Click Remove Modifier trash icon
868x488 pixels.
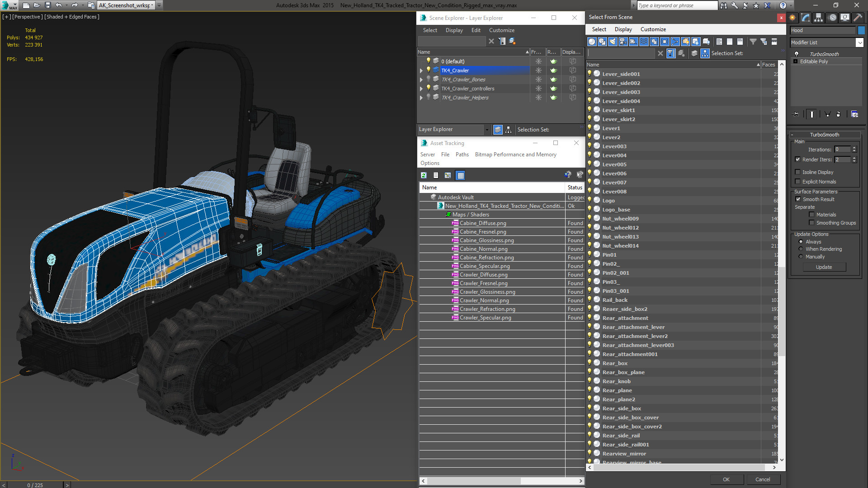coord(839,114)
